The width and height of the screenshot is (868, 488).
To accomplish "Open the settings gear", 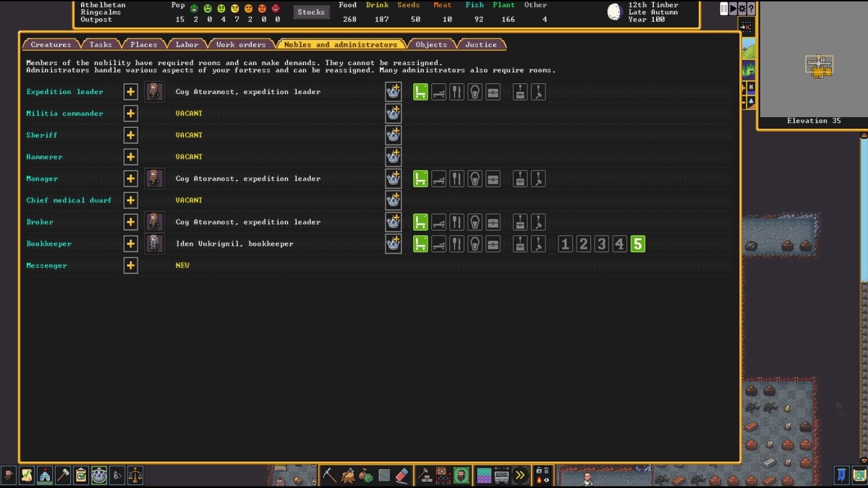I will pyautogui.click(x=741, y=9).
